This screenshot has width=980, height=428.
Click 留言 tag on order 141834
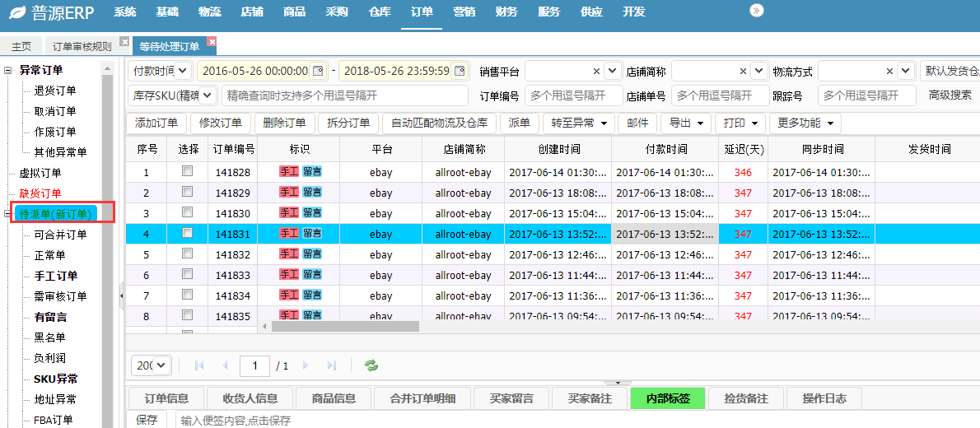click(x=312, y=295)
